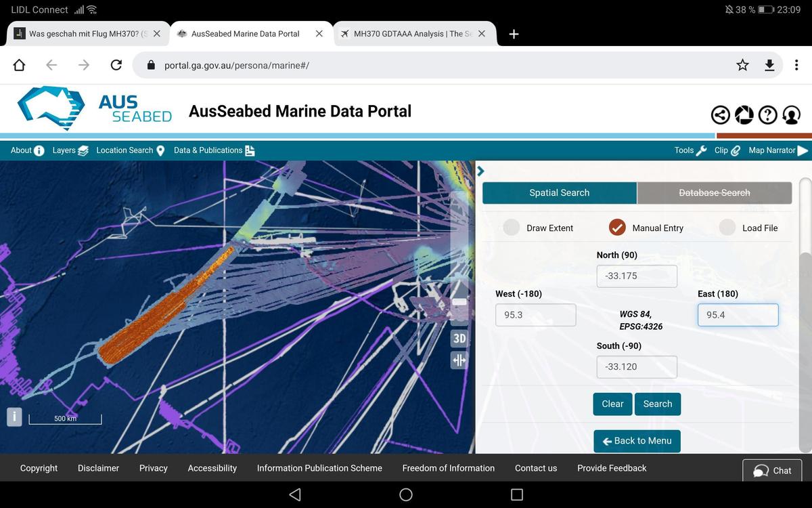Viewport: 812px width, 508px height.
Task: Open the Copyright link
Action: (39, 468)
